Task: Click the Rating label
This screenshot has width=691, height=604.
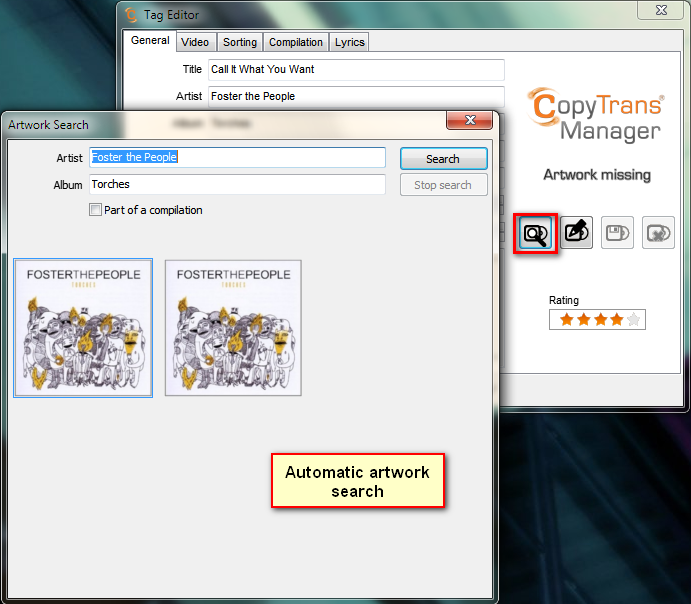Action: tap(564, 300)
